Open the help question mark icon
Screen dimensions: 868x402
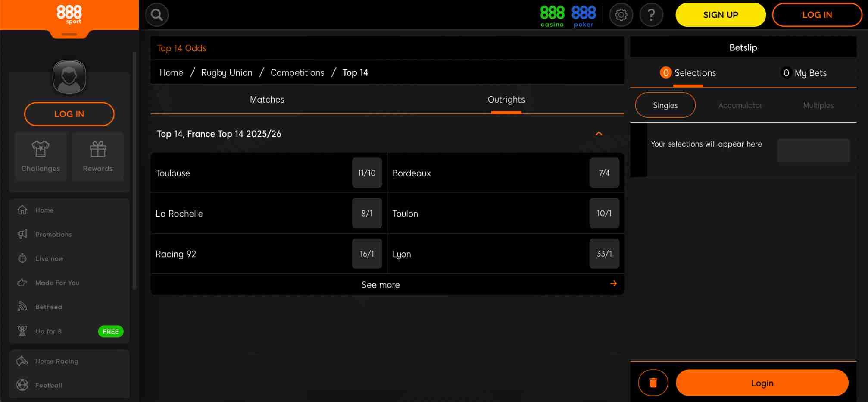click(651, 15)
